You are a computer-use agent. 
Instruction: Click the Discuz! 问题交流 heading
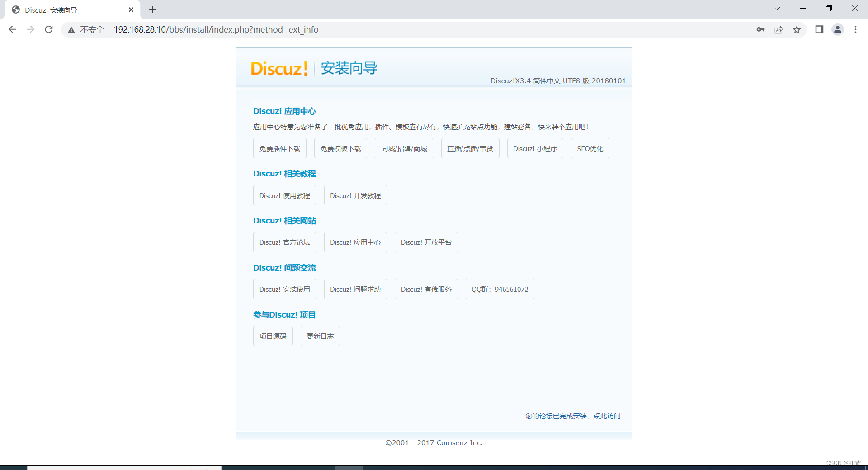284,268
